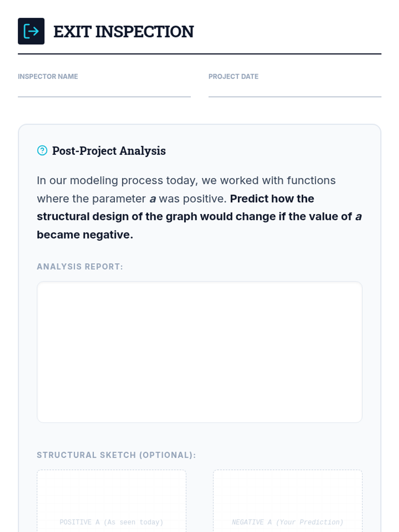Click the "PROJECT DATE" field label
The image size is (399, 532).
(x=233, y=76)
